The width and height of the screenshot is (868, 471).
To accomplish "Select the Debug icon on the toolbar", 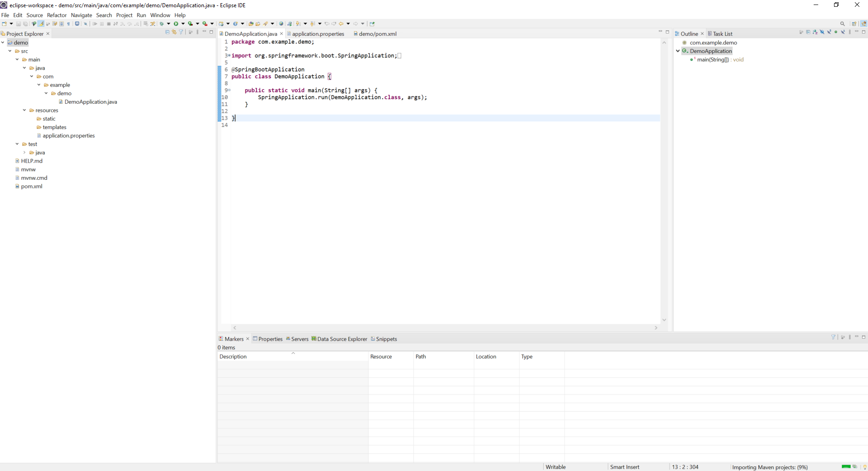I will pyautogui.click(x=163, y=24).
